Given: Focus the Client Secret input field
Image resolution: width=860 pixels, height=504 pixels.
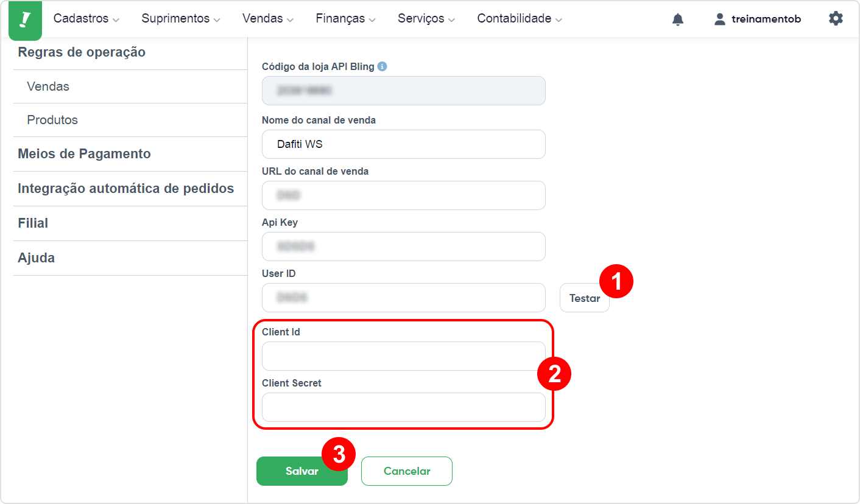Looking at the screenshot, I should 404,407.
